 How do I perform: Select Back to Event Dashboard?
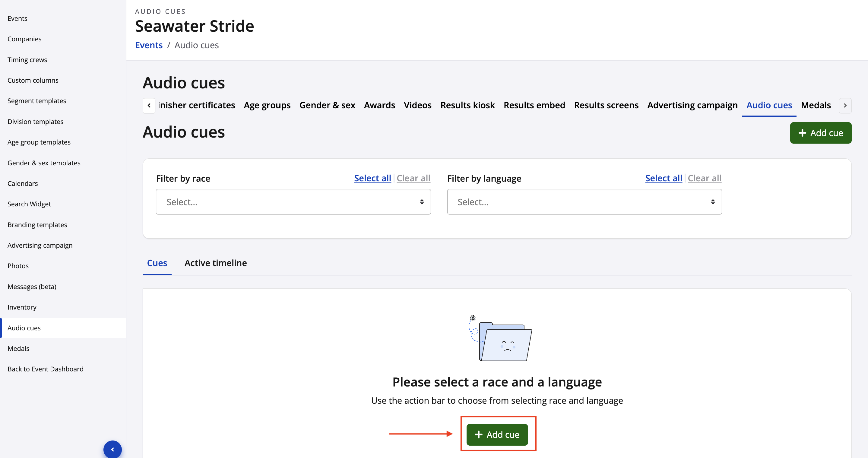46,369
